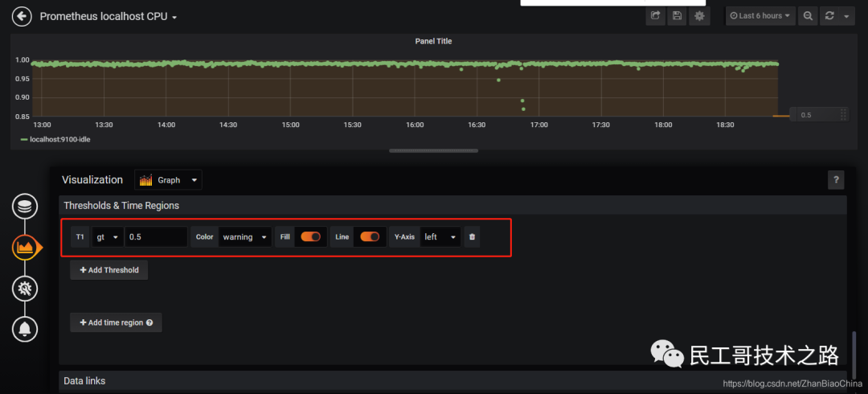Viewport: 868px width, 394px height.
Task: Click Add time region button
Action: 116,322
